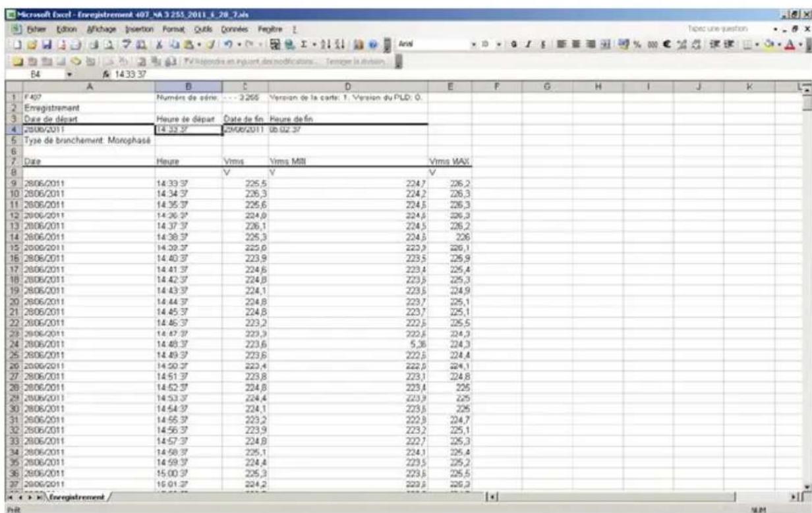The image size is (812, 513).
Task: Open the AutoSum functions dropdown arrow
Action: [x=314, y=44]
